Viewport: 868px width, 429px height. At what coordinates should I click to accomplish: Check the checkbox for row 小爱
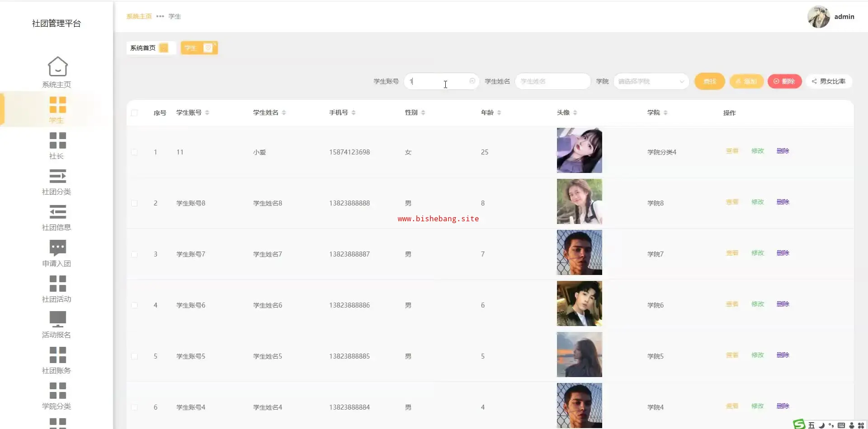click(134, 152)
